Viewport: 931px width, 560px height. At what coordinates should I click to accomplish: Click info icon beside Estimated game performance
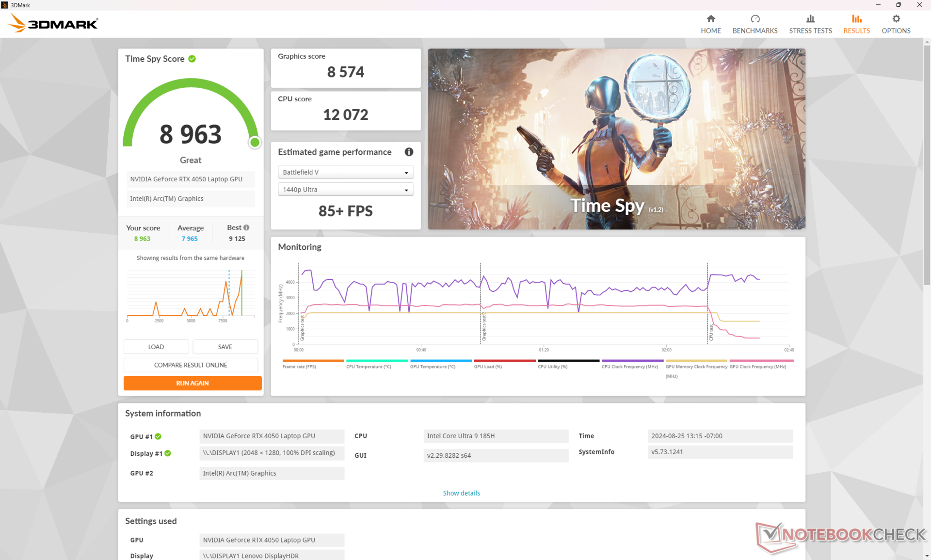(409, 152)
